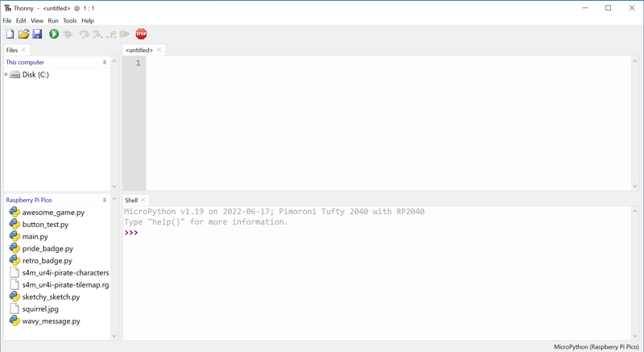Open the This computer panel menu
Image resolution: width=644 pixels, height=352 pixels.
point(105,62)
